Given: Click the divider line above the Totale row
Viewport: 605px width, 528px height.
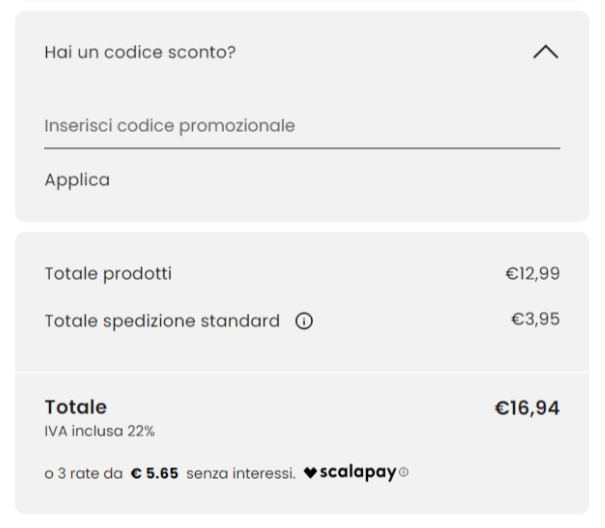Looking at the screenshot, I should coord(300,373).
